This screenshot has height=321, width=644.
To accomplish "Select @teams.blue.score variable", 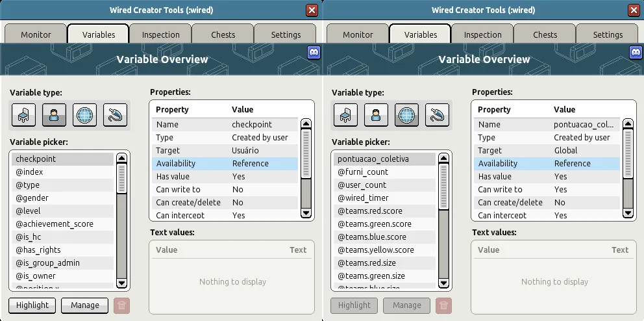I will (x=384, y=237).
